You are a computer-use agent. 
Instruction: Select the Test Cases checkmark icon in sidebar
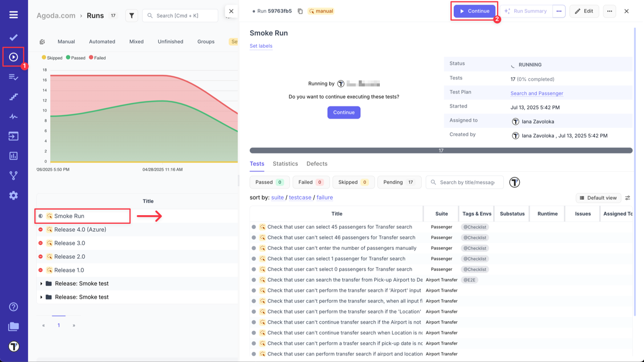pyautogui.click(x=13, y=37)
